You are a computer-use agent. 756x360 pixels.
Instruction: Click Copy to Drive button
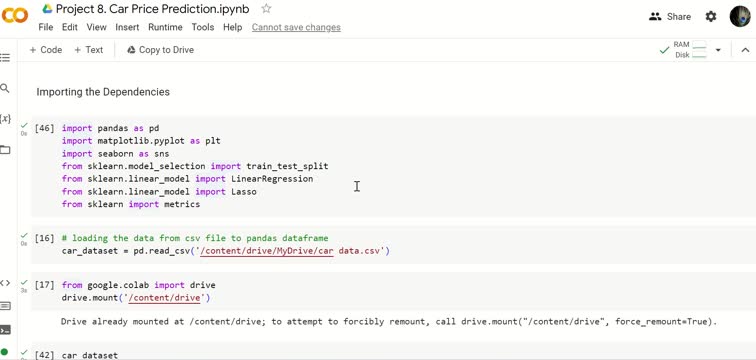161,50
